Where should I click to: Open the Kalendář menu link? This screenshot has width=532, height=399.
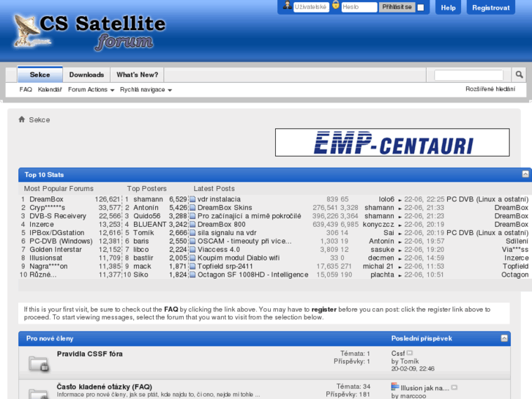(50, 89)
